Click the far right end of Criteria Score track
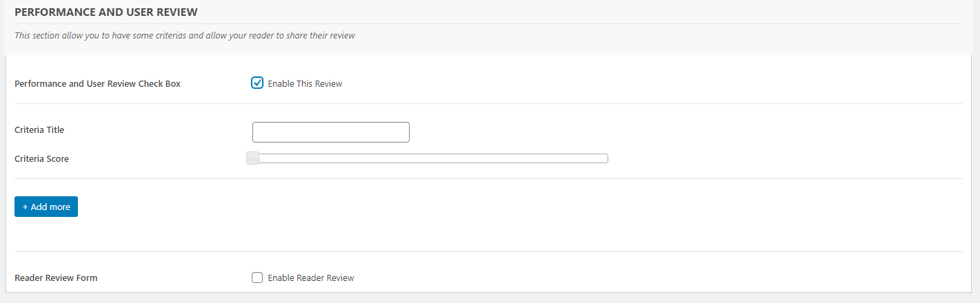The height and width of the screenshot is (303, 980). (x=605, y=158)
